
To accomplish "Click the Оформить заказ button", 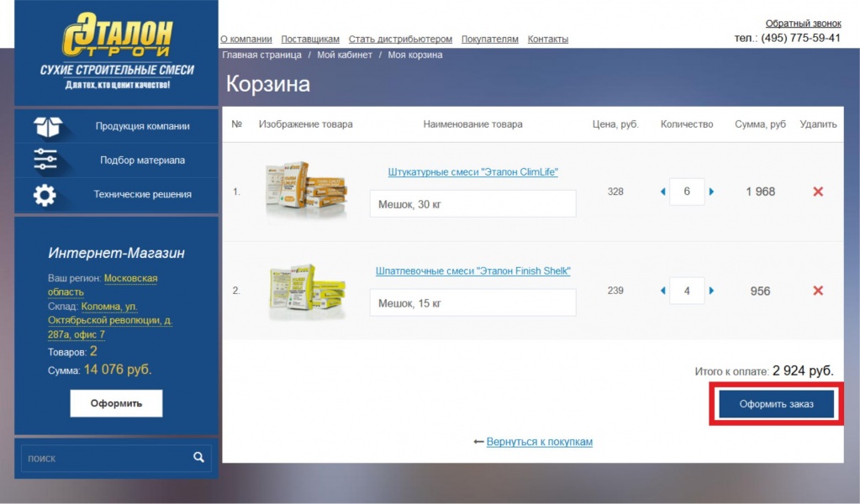I will point(776,404).
